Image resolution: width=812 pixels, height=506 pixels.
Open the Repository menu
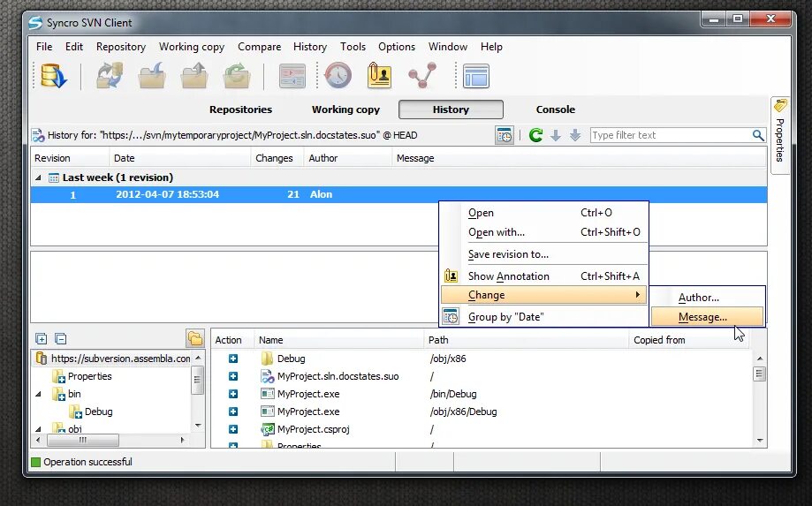pyautogui.click(x=121, y=47)
